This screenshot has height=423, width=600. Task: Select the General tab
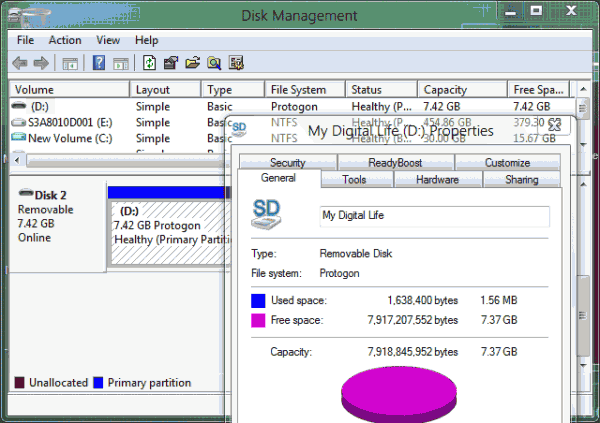click(278, 178)
